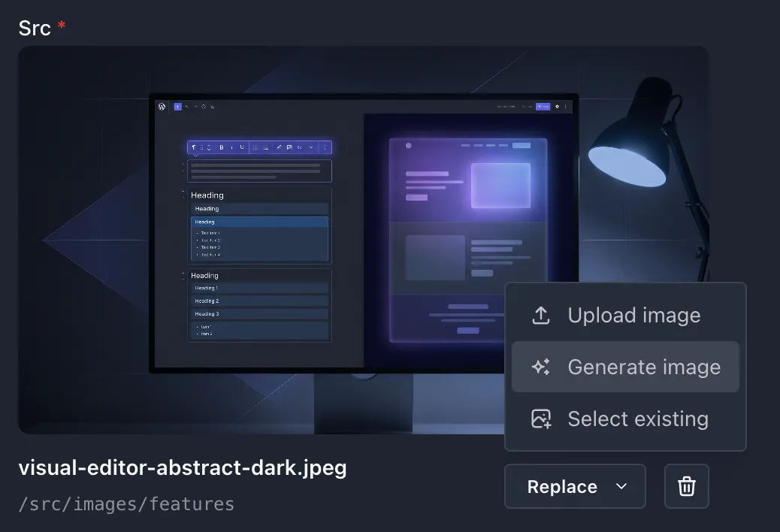Click the WordPress logo inside the preview image
This screenshot has width=780, height=532.
pyautogui.click(x=162, y=107)
